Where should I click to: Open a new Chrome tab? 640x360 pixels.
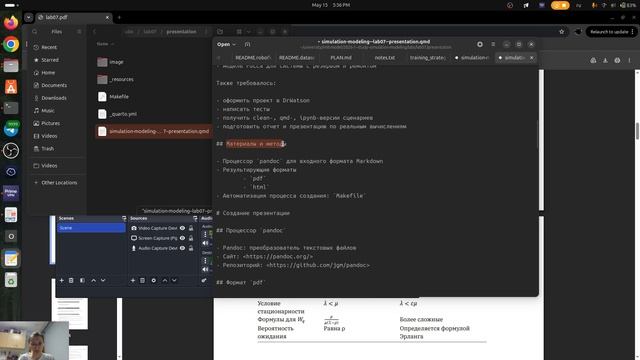(x=119, y=18)
